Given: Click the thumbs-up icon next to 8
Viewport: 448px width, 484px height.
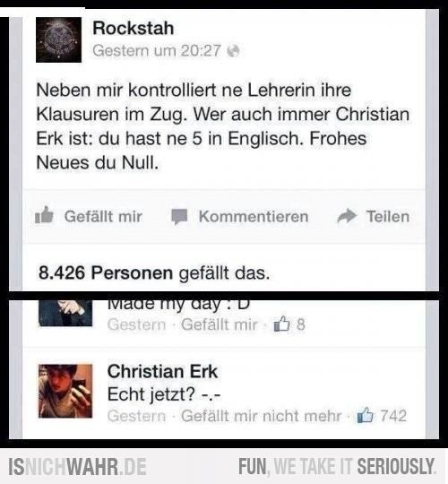Looking at the screenshot, I should [282, 324].
